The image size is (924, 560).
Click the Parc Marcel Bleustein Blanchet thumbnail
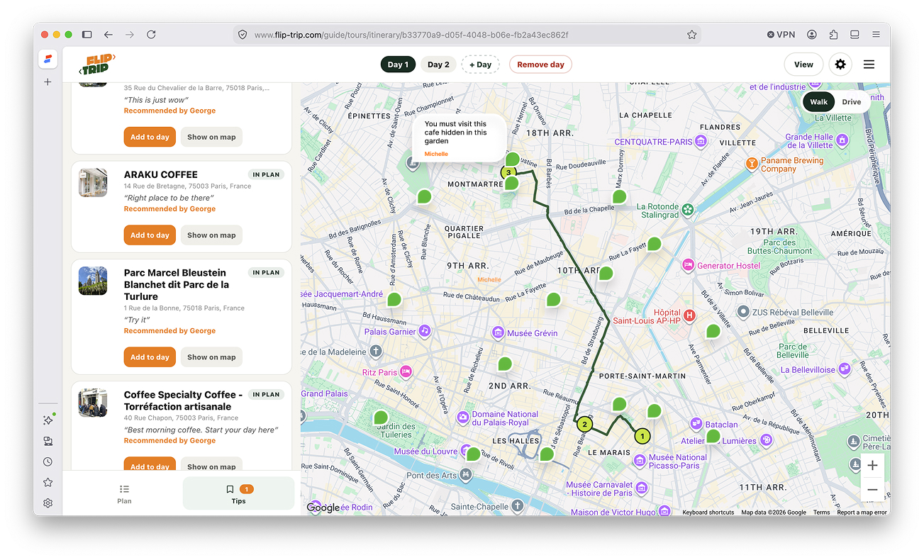point(93,281)
